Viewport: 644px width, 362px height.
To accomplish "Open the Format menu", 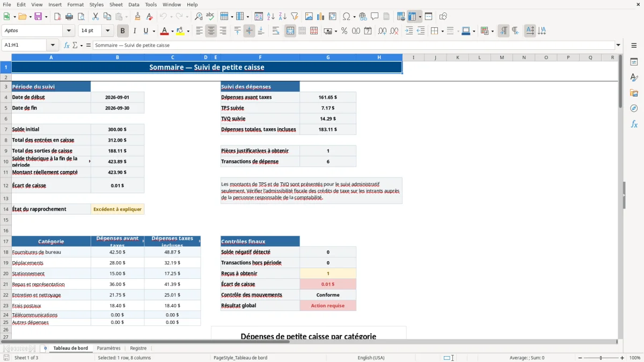I will coord(75,4).
